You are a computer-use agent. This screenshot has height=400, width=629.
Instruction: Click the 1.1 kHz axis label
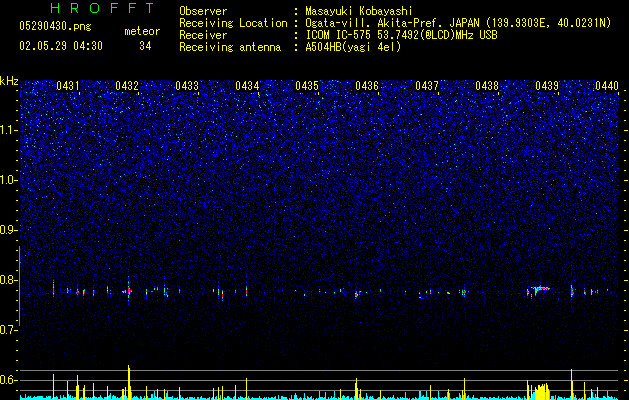coord(9,130)
